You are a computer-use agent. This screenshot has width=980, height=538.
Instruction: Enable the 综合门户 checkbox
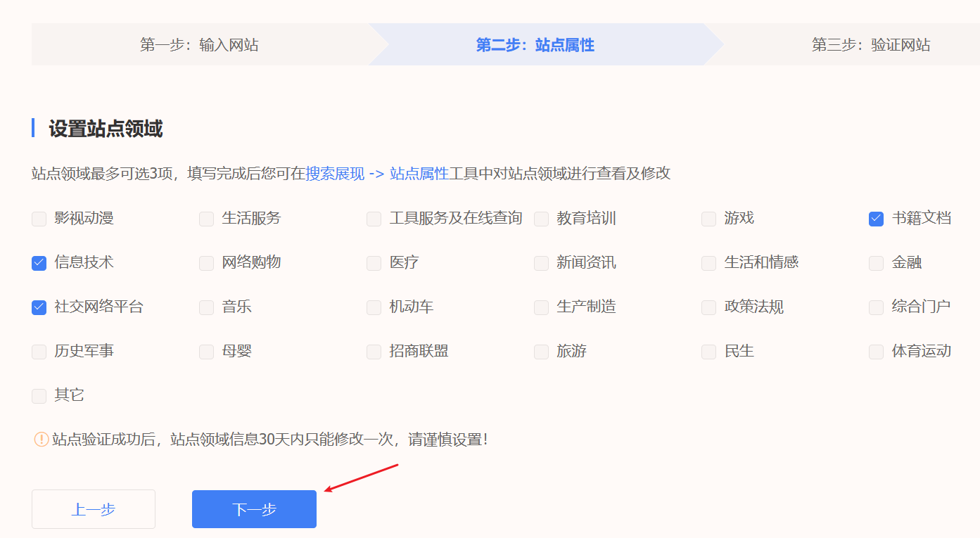click(876, 307)
